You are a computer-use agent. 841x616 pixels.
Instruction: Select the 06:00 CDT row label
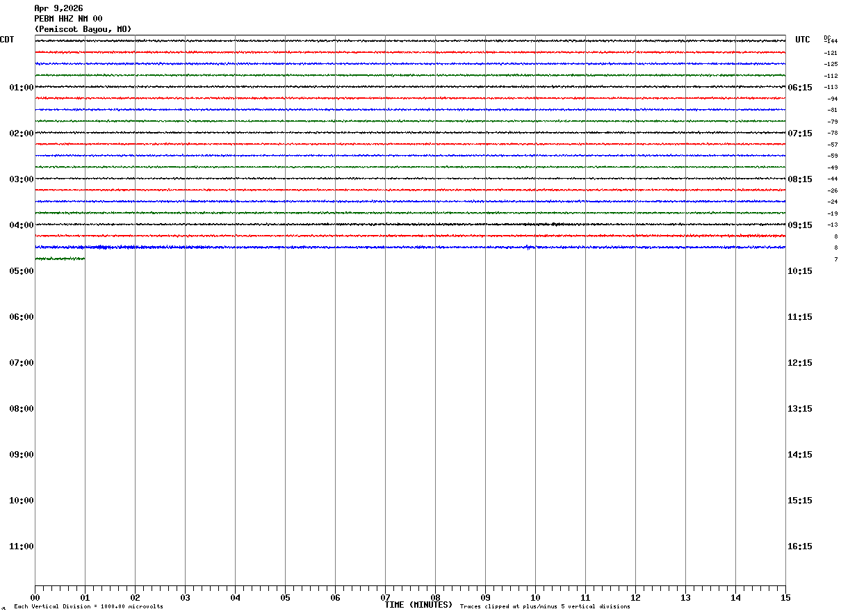pos(22,317)
